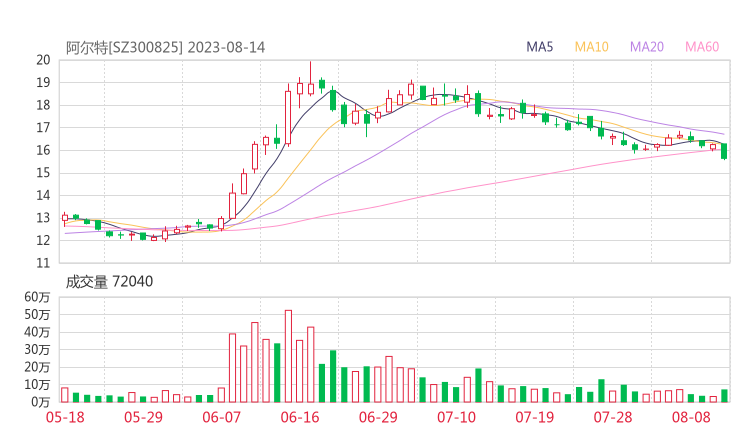Click the 50万 volume axis label

click(x=37, y=314)
